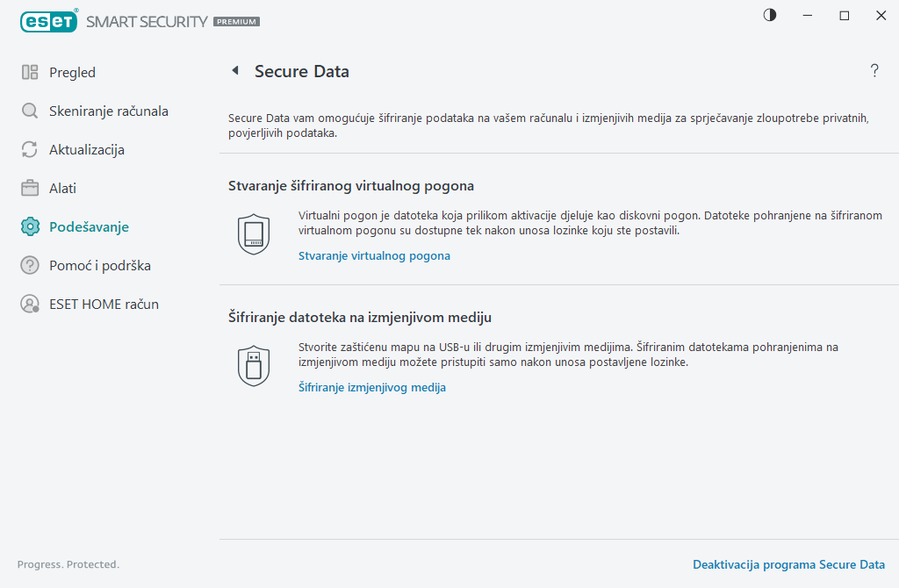
Task: Toggle the dark mode contrast icon
Action: [x=769, y=15]
